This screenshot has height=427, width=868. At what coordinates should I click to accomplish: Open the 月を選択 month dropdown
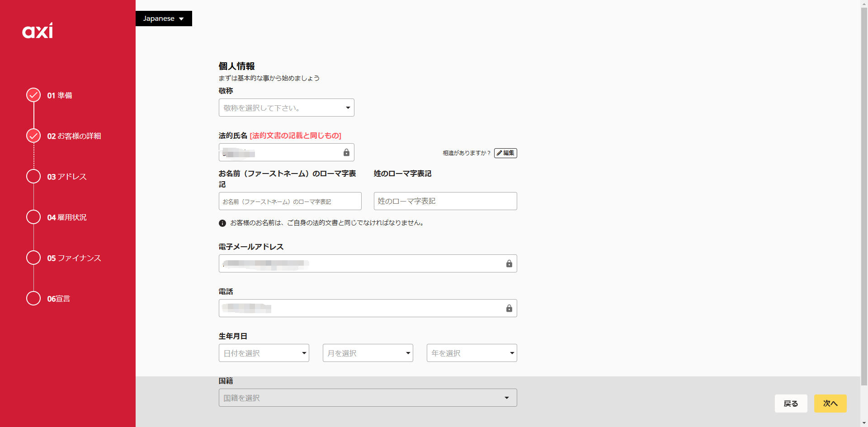point(368,353)
